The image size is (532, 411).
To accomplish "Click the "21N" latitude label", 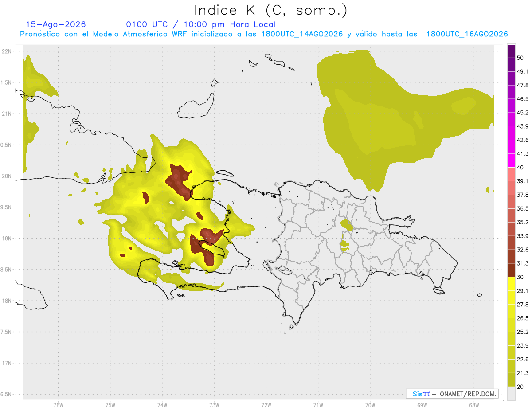I will (7, 114).
